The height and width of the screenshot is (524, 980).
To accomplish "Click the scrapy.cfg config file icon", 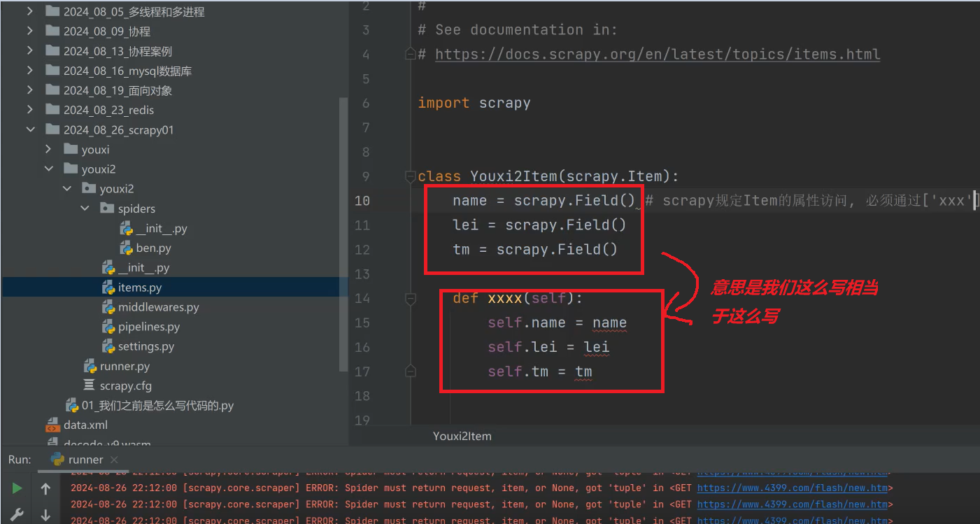I will [x=89, y=385].
